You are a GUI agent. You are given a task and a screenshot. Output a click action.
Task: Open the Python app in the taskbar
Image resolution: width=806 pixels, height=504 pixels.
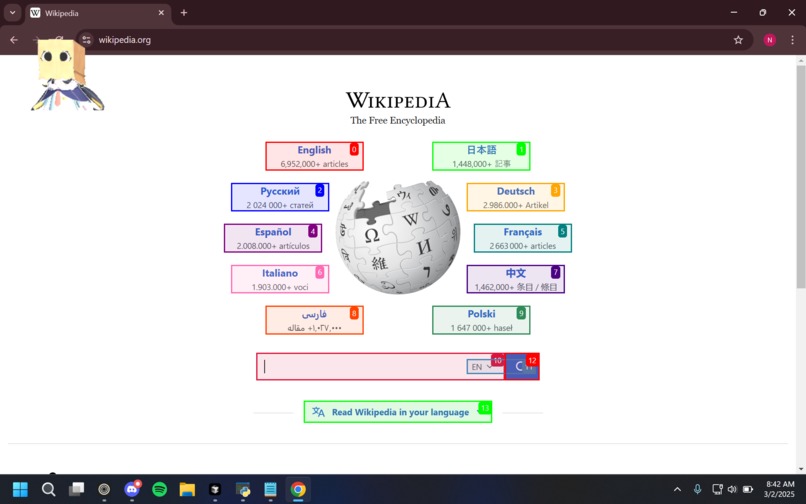(243, 489)
